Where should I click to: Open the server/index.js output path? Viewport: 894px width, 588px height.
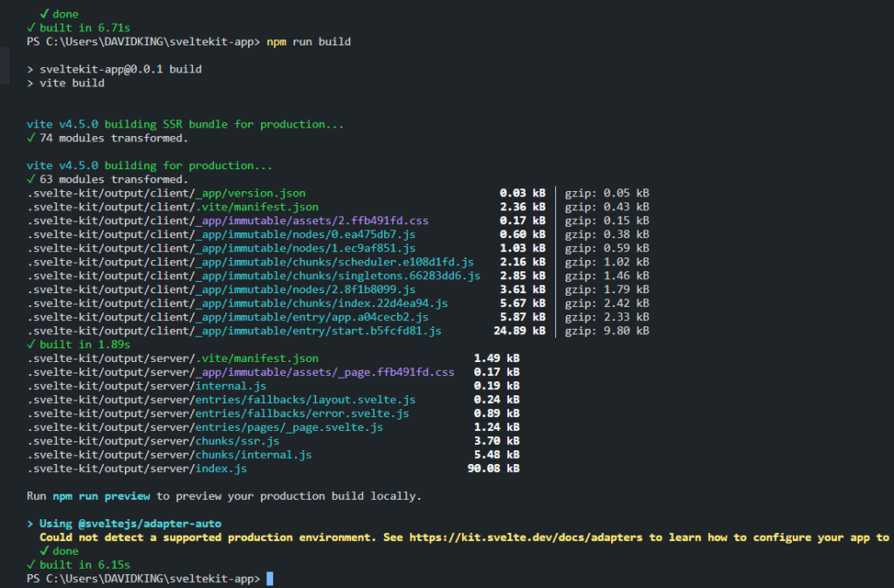click(137, 468)
